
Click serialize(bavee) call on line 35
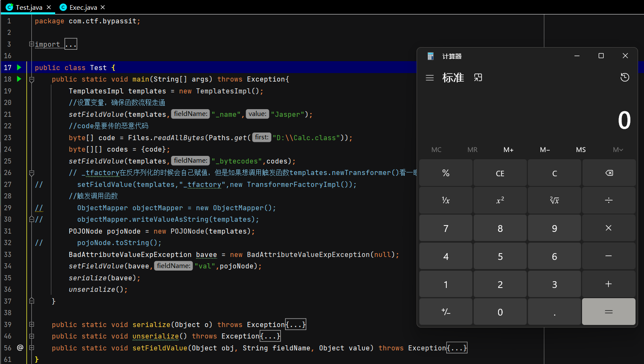click(x=104, y=278)
